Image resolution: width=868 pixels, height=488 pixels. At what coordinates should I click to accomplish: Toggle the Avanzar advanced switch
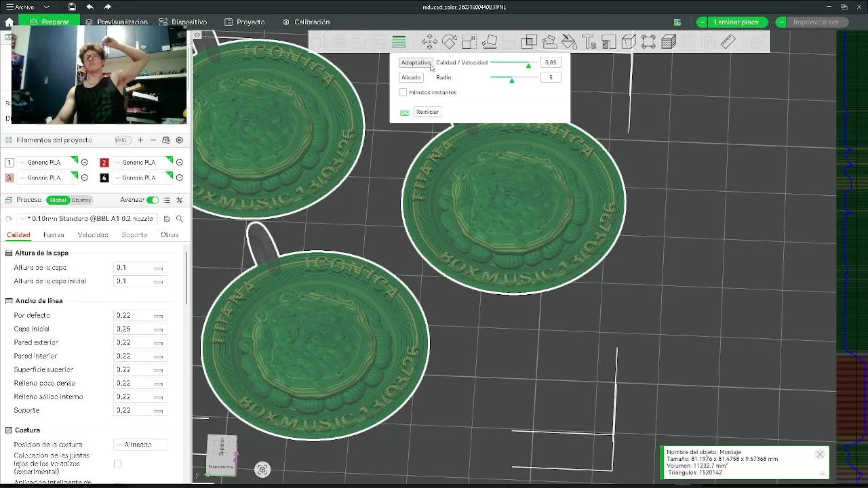pos(153,200)
